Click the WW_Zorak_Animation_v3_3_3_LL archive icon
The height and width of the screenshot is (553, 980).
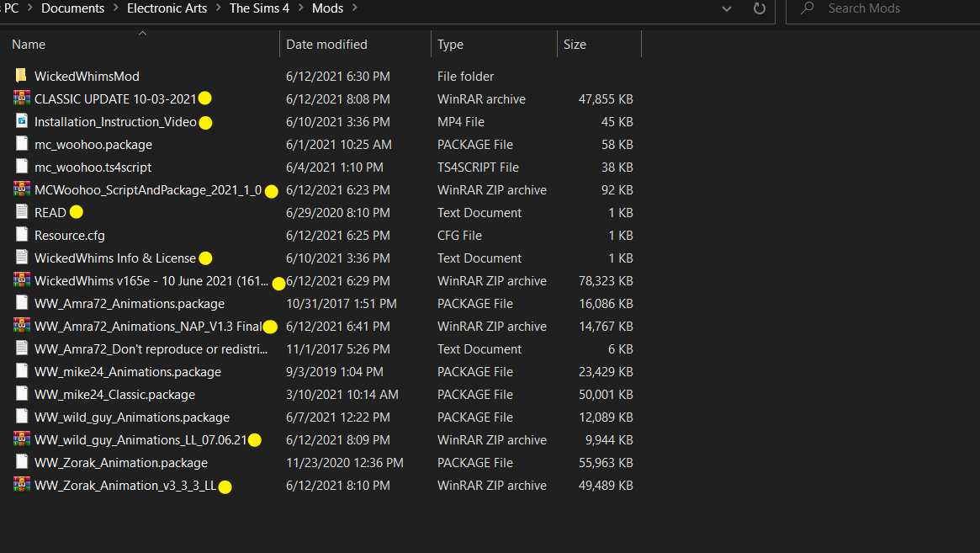coord(21,485)
